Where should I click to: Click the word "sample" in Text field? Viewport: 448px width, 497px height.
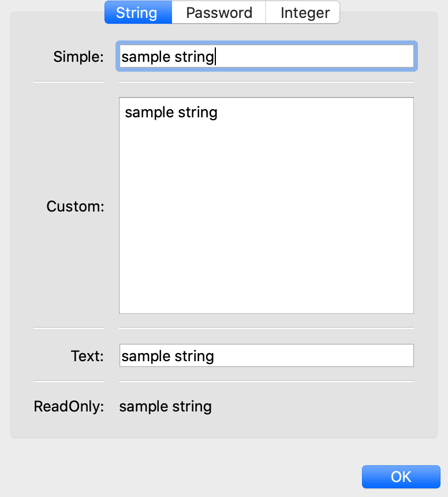tap(146, 356)
